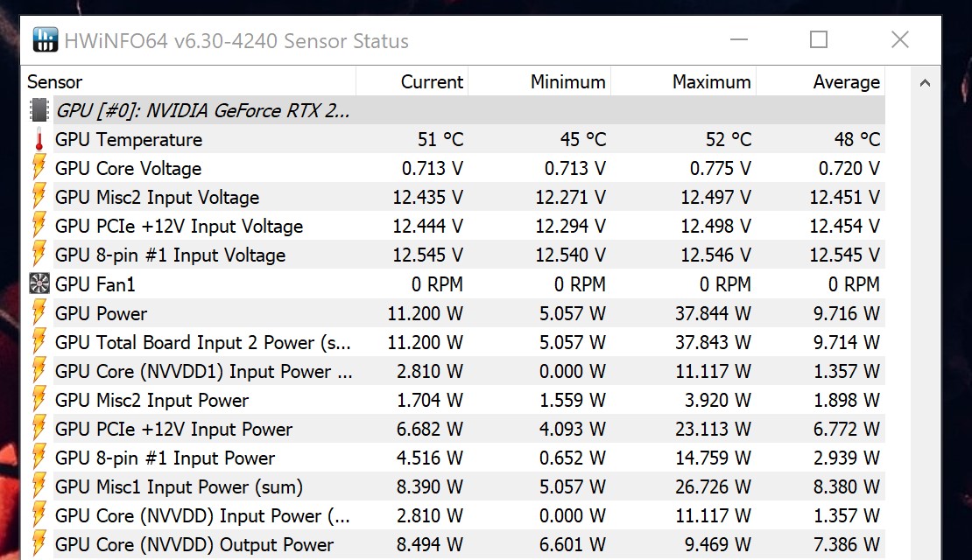Click the lightning icon for GPU Core (NVVDD) Input Power
Image resolution: width=972 pixels, height=560 pixels.
(39, 515)
